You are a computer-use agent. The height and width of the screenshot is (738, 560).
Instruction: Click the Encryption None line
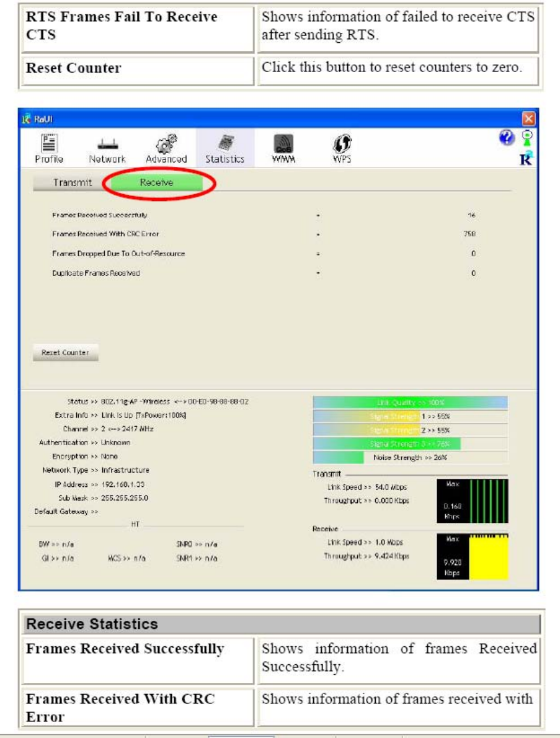pos(85,456)
